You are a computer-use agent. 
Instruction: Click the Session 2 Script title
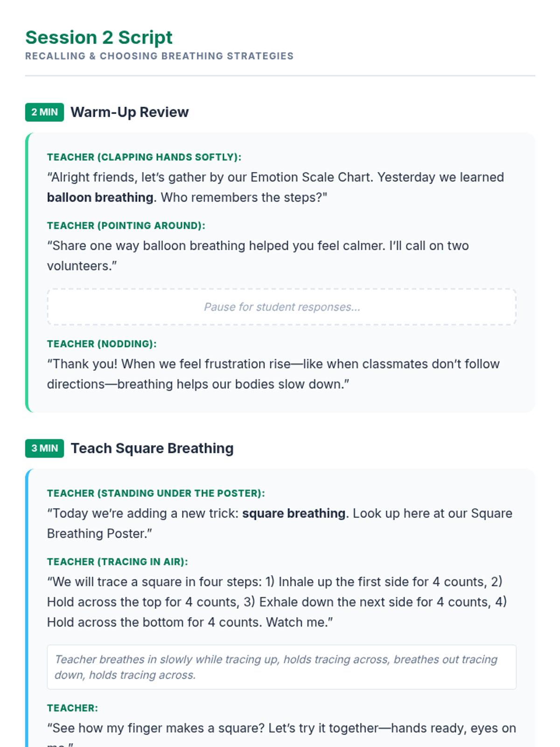pos(99,37)
